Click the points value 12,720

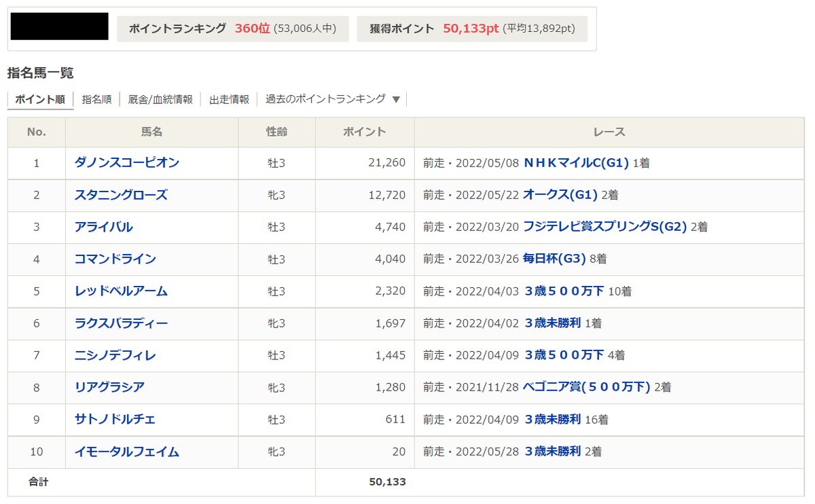[386, 195]
